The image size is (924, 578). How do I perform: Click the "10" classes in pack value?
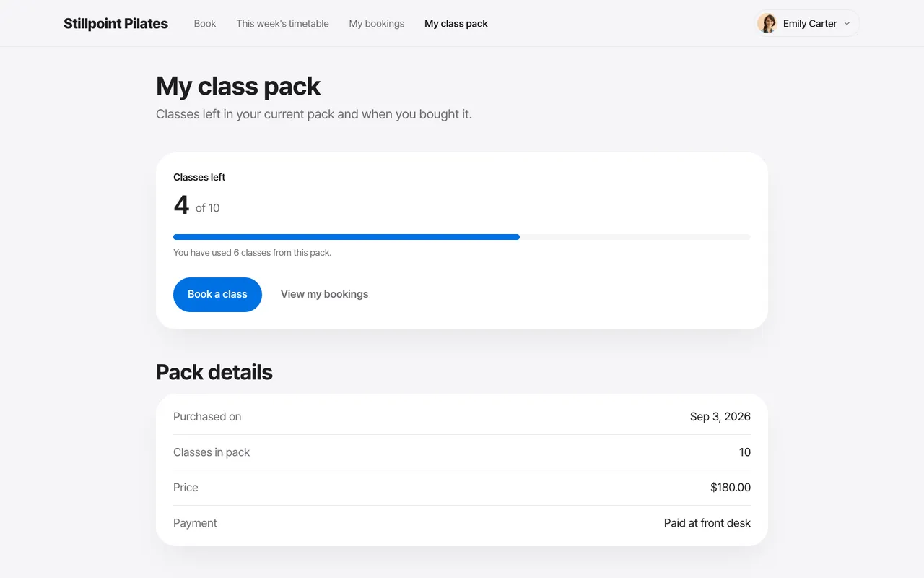[745, 452]
